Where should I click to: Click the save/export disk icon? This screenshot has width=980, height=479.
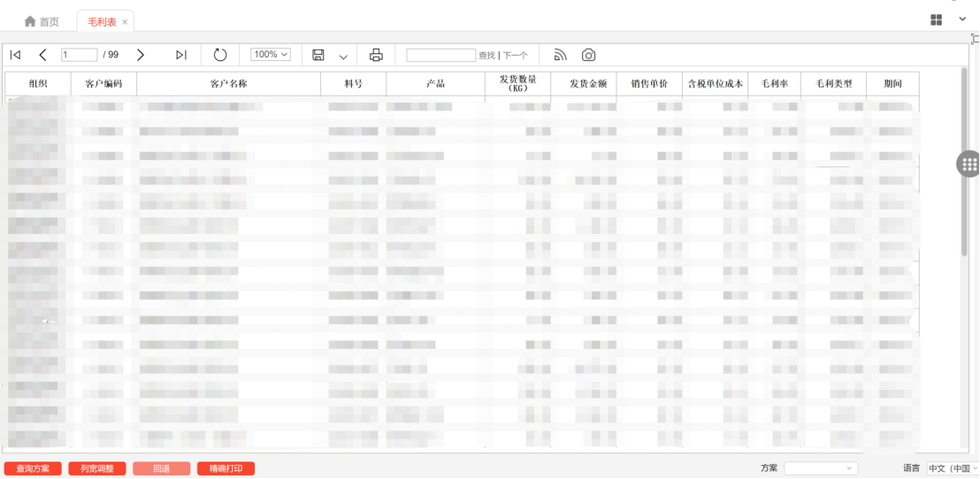(x=318, y=55)
